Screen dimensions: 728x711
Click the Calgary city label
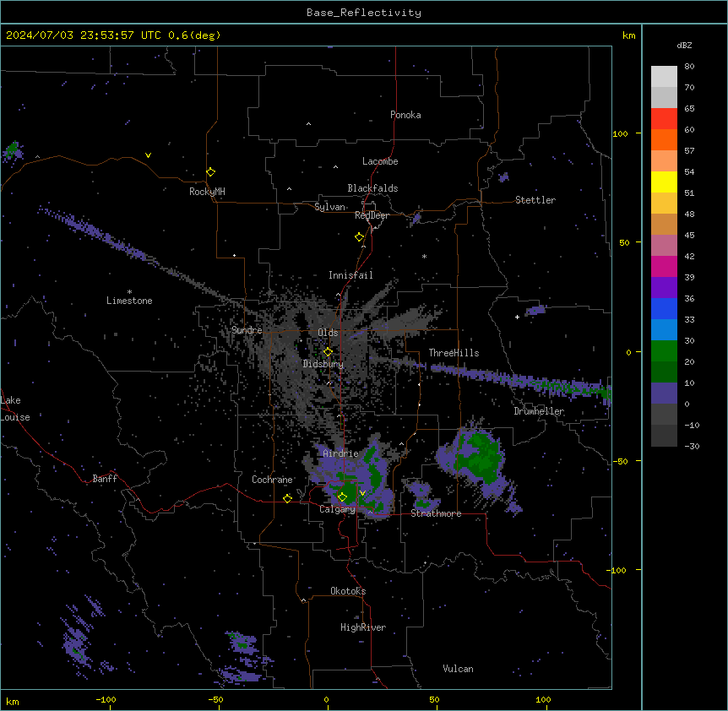coord(337,509)
